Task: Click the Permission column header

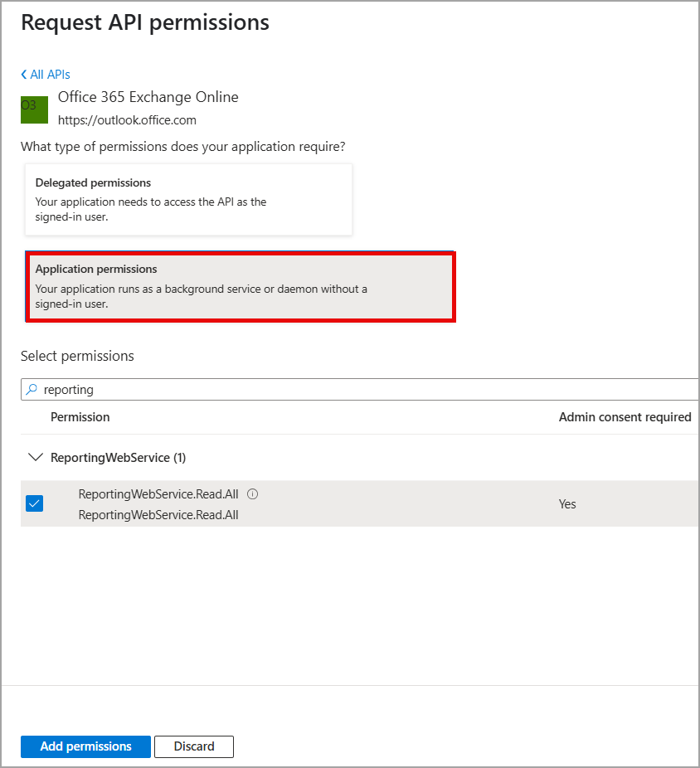Action: click(x=80, y=417)
